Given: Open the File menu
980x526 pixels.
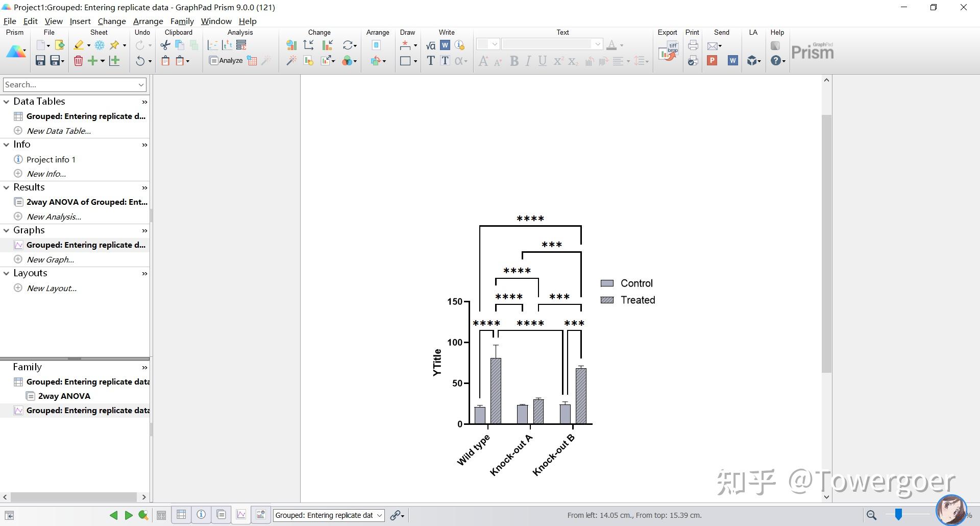Looking at the screenshot, I should pyautogui.click(x=10, y=21).
